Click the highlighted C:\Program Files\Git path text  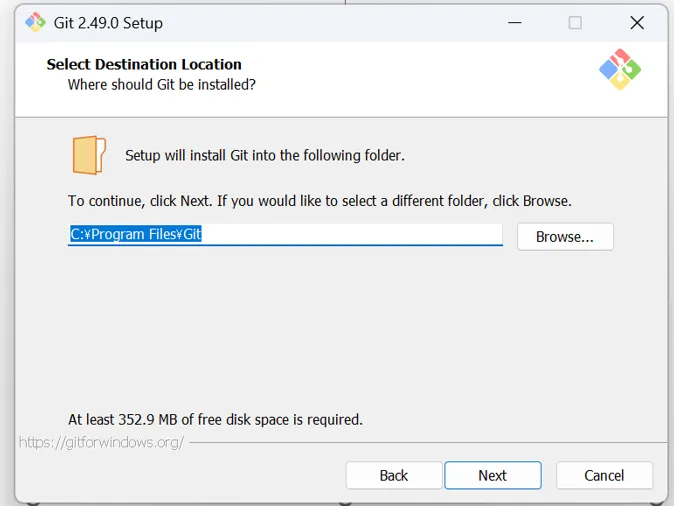pyautogui.click(x=136, y=234)
